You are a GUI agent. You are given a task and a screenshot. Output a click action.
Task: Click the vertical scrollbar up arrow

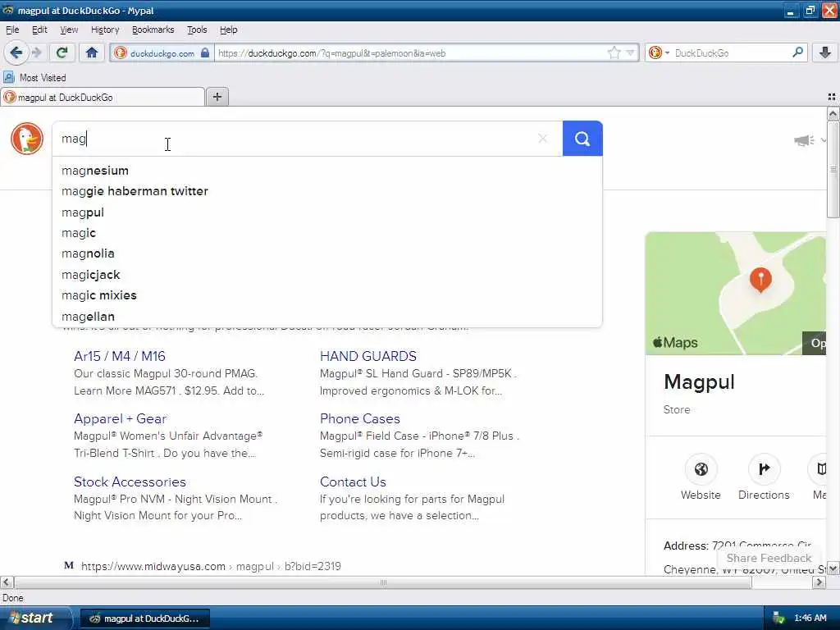pos(833,113)
